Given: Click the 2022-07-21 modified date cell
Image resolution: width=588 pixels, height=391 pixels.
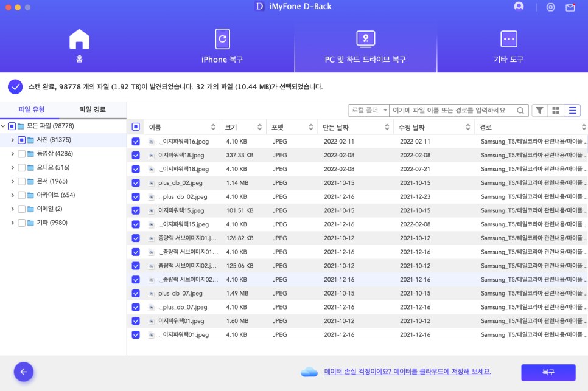Looking at the screenshot, I should [x=415, y=169].
